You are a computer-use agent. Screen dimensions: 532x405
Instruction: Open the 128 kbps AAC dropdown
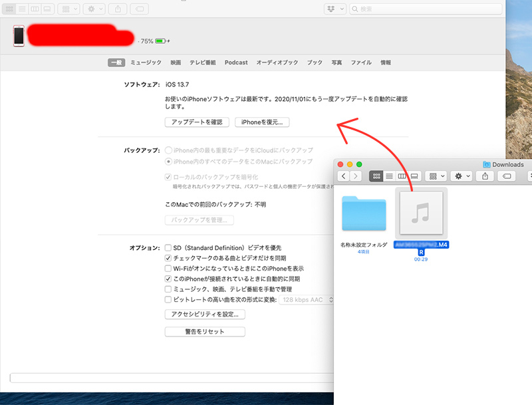pos(307,300)
